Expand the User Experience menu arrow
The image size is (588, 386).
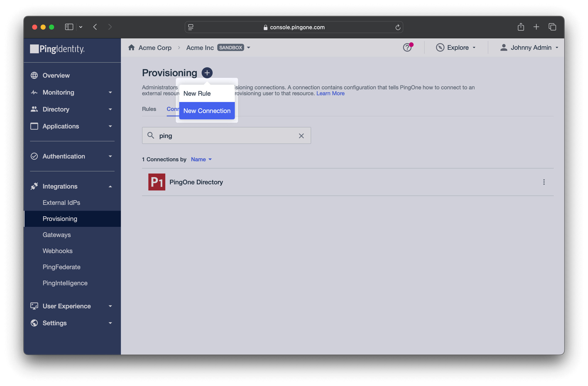tap(110, 306)
